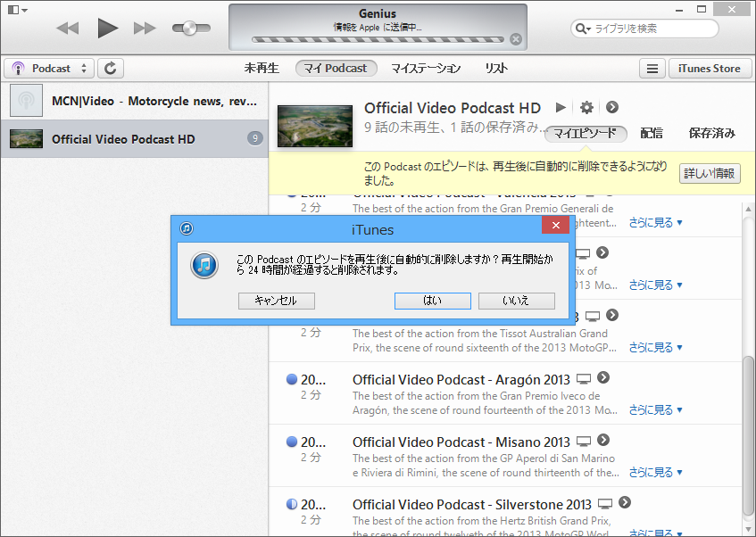Open Silverstone 2013 episode detail arrow icon
Viewport: 756px width, 537px height.
pos(624,503)
